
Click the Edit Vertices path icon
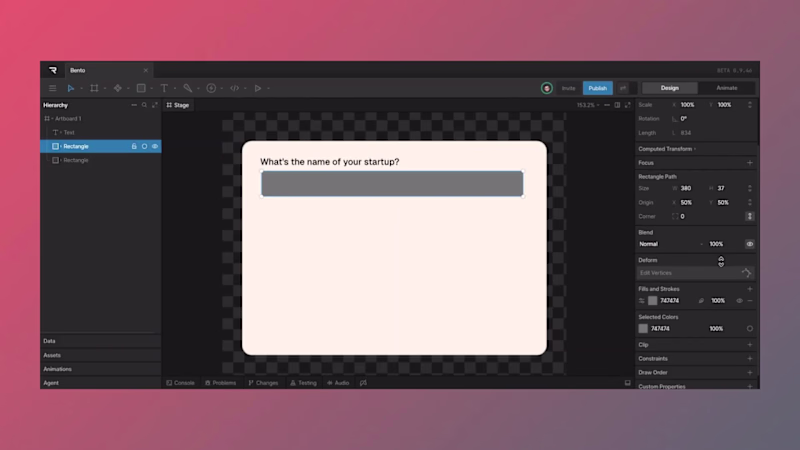746,273
